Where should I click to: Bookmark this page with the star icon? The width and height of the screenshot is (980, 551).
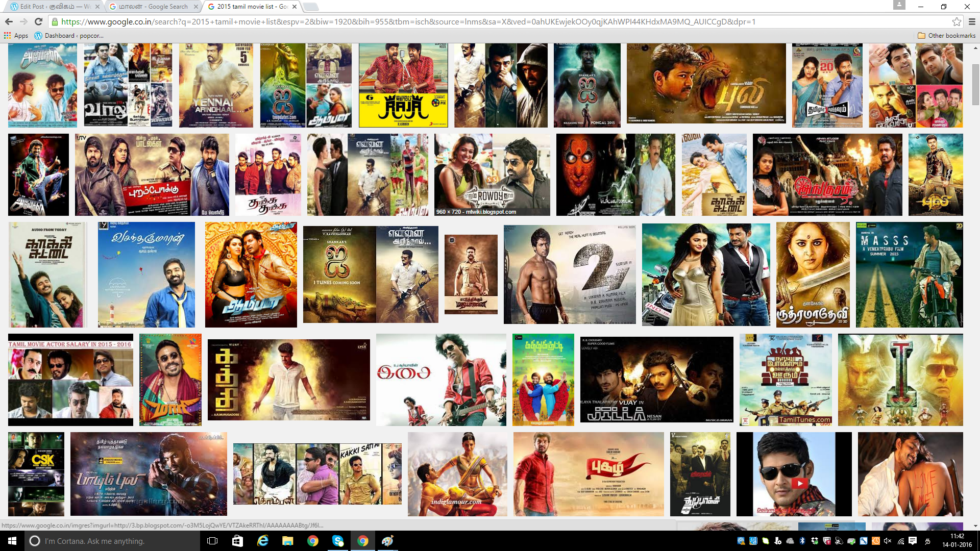[x=957, y=21]
